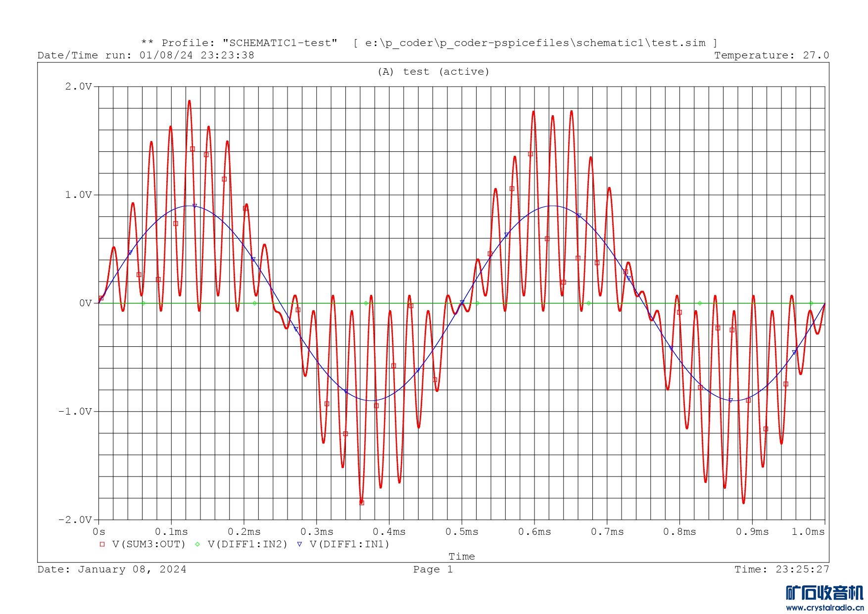Click the Date/Time run 01/08/24 text
Image resolution: width=868 pixels, height=614 pixels.
(x=146, y=55)
